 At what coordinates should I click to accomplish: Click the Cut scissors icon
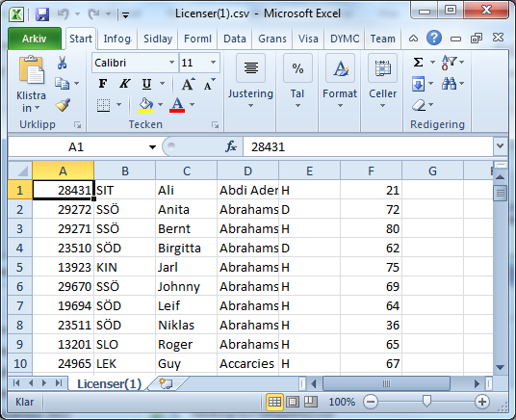62,63
